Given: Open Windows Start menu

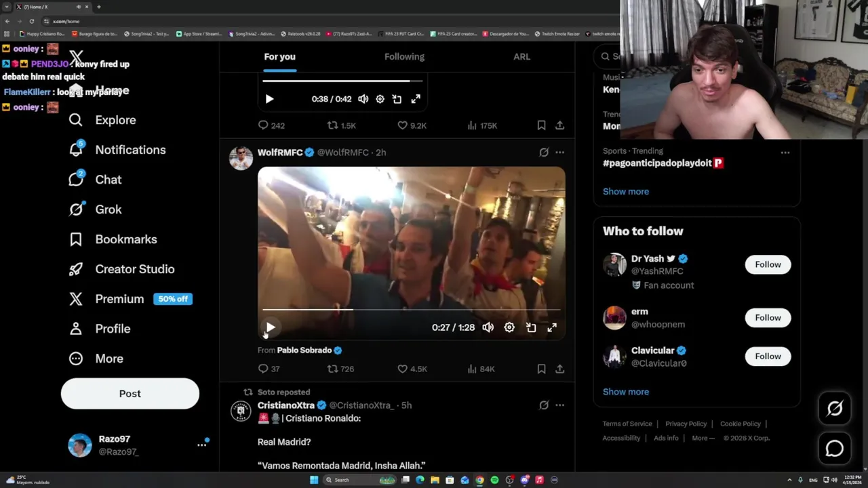Looking at the screenshot, I should coord(314,480).
